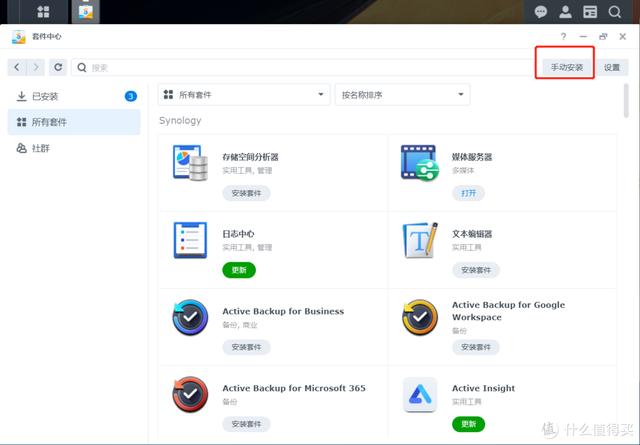Open notifications chat bubble icon
The height and width of the screenshot is (445, 640).
(x=541, y=12)
